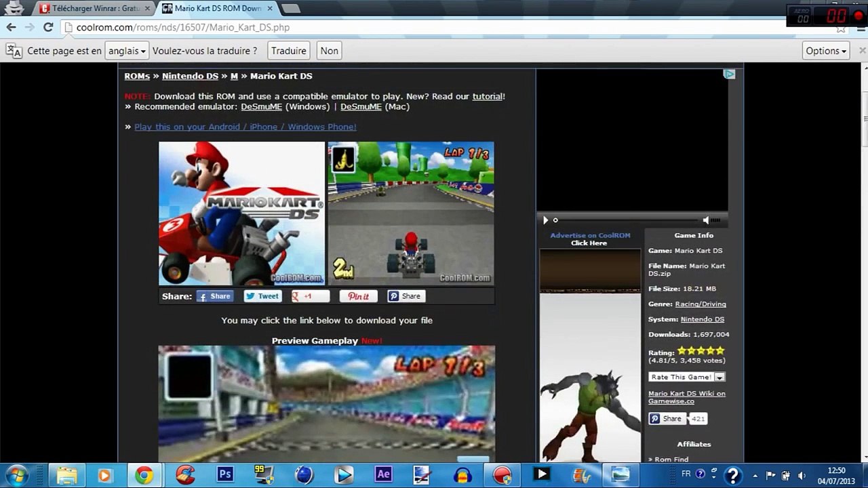Go back to the previous page

12,27
